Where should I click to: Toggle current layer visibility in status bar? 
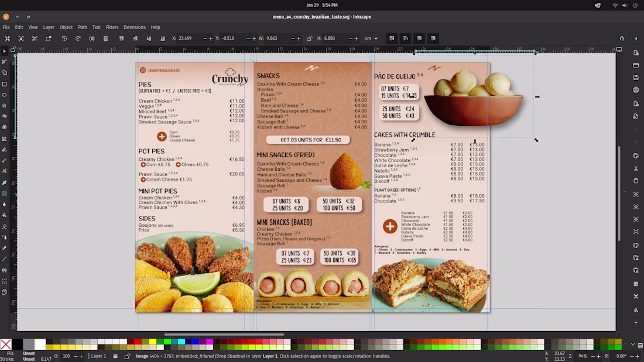(x=115, y=356)
